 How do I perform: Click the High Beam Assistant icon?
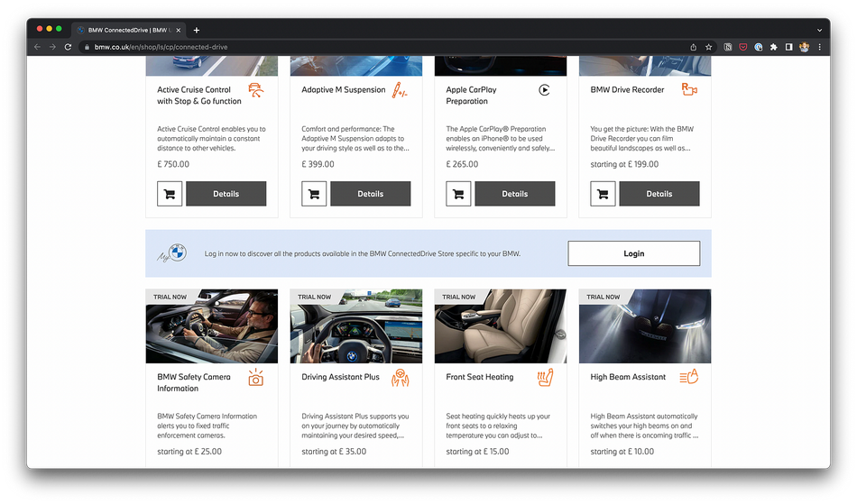tap(689, 377)
